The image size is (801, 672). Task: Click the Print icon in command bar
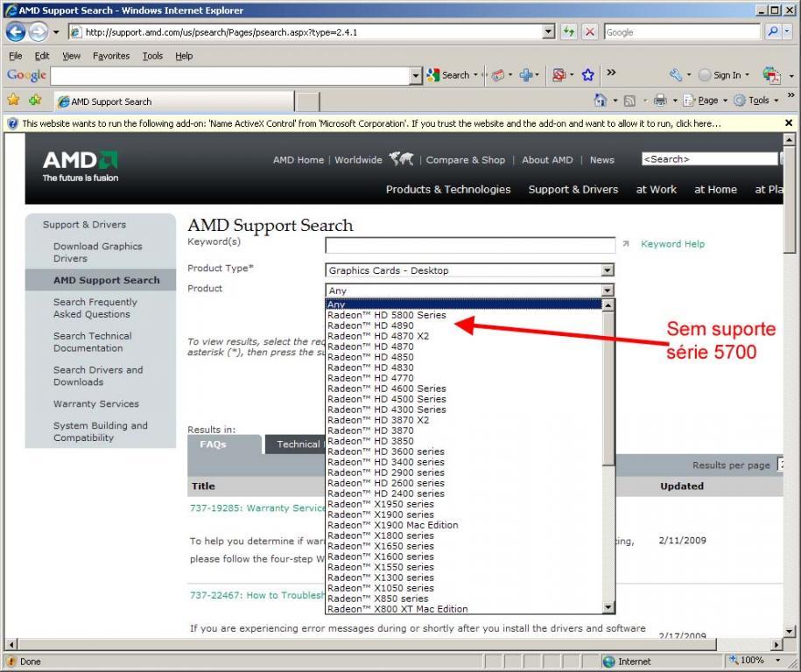tap(660, 100)
